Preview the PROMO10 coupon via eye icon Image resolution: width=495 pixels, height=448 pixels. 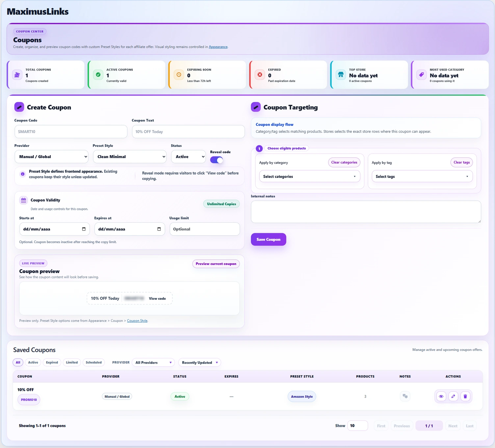click(441, 396)
